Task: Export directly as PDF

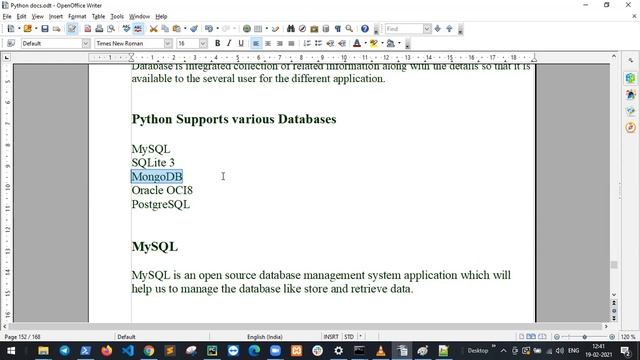Action: [87, 29]
